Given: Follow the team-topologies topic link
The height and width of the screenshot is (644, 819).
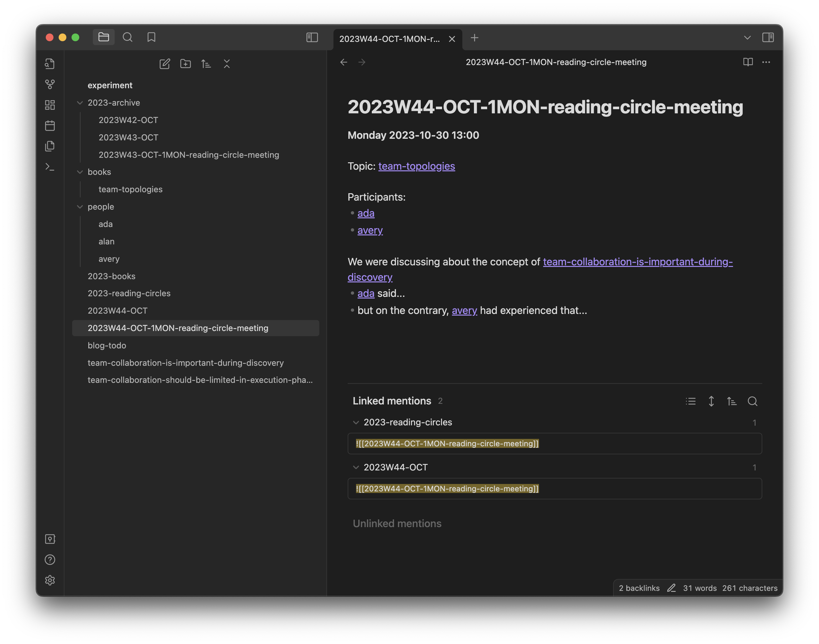Looking at the screenshot, I should (x=417, y=166).
